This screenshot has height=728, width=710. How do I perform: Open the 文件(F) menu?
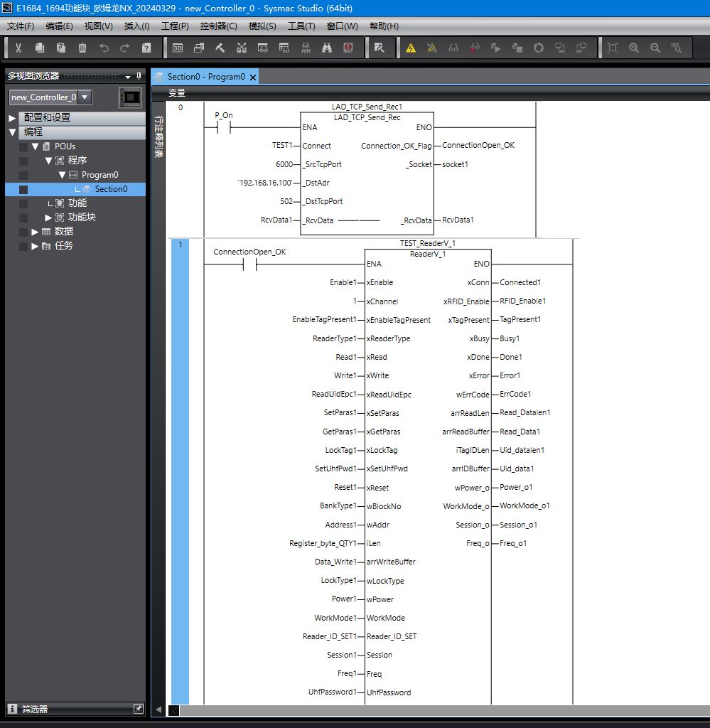21,26
